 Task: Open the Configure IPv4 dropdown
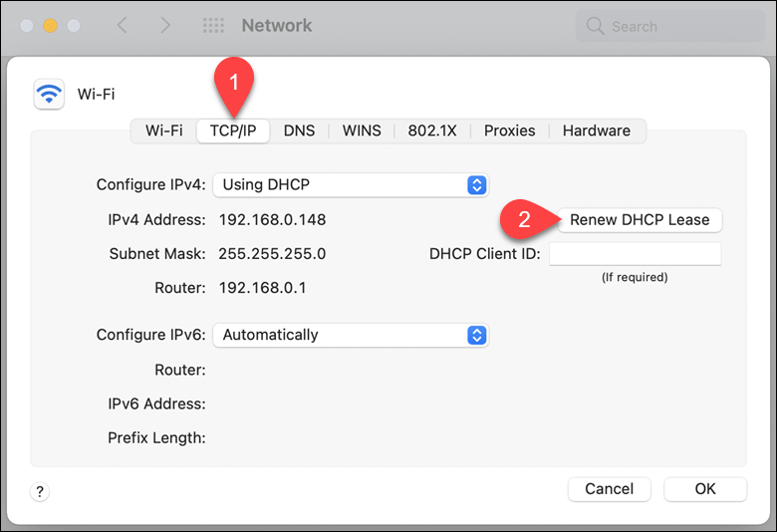pyautogui.click(x=351, y=185)
